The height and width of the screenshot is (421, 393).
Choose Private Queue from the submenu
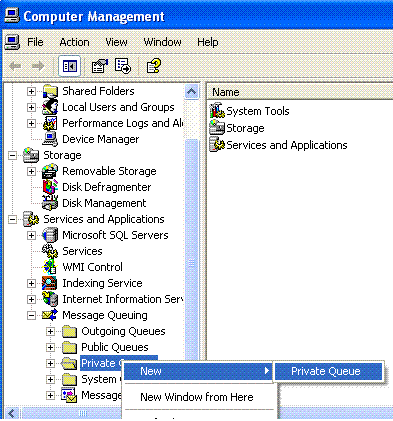328,371
